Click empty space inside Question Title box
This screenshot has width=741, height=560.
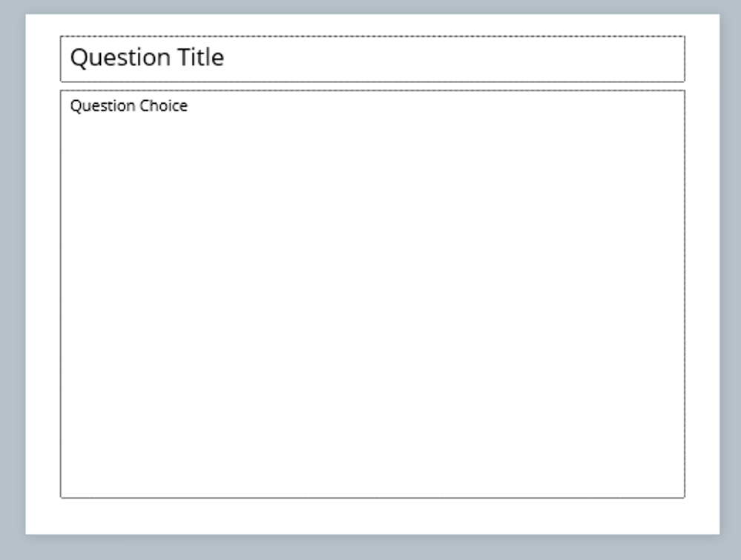[445, 59]
